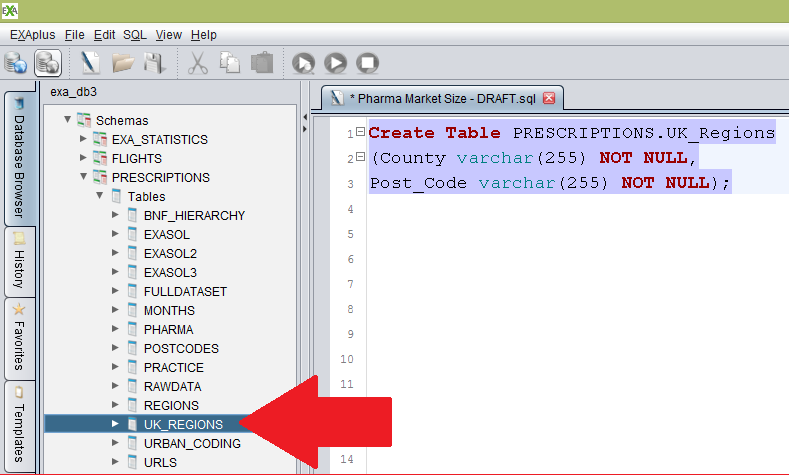
Task: Expand the UK_REGIONS table node
Action: pyautogui.click(x=115, y=424)
